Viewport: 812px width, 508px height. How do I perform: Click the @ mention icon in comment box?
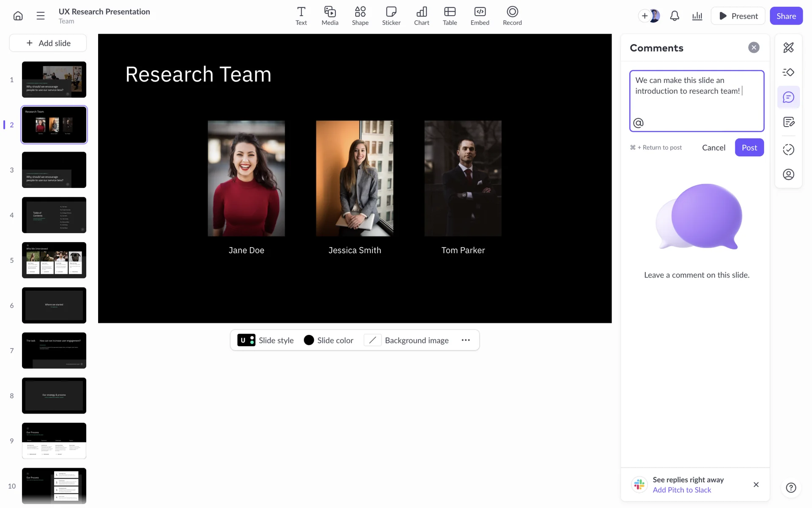click(638, 123)
